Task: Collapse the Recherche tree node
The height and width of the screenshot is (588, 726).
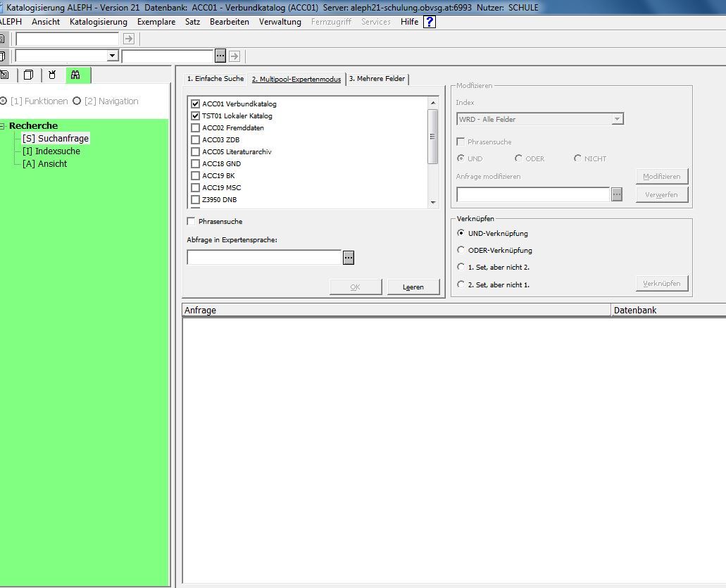Action: 4,126
